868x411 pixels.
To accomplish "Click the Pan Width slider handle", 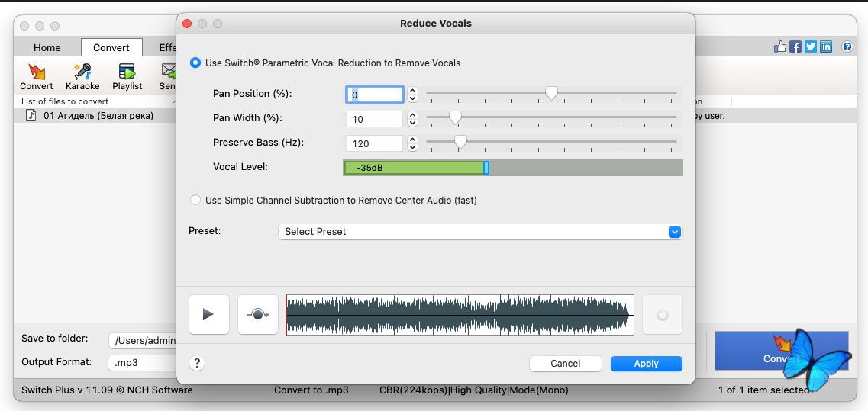I will (x=455, y=117).
